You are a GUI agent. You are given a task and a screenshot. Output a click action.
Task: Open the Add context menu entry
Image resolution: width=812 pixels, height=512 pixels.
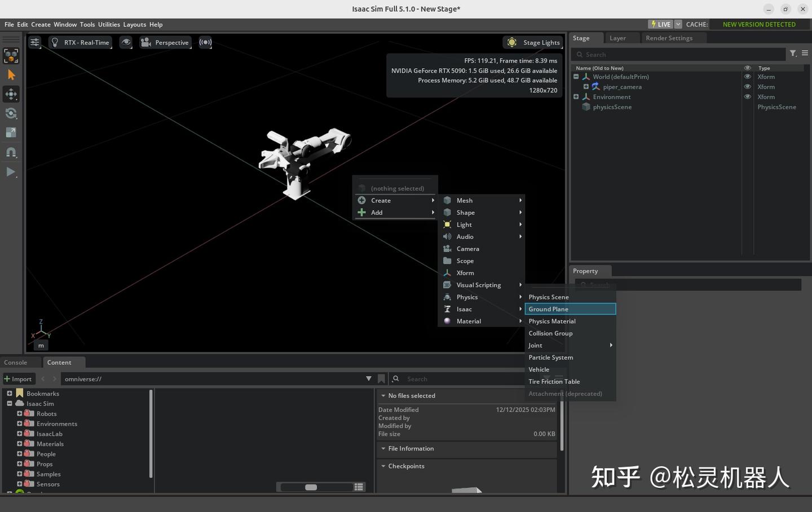(396, 213)
